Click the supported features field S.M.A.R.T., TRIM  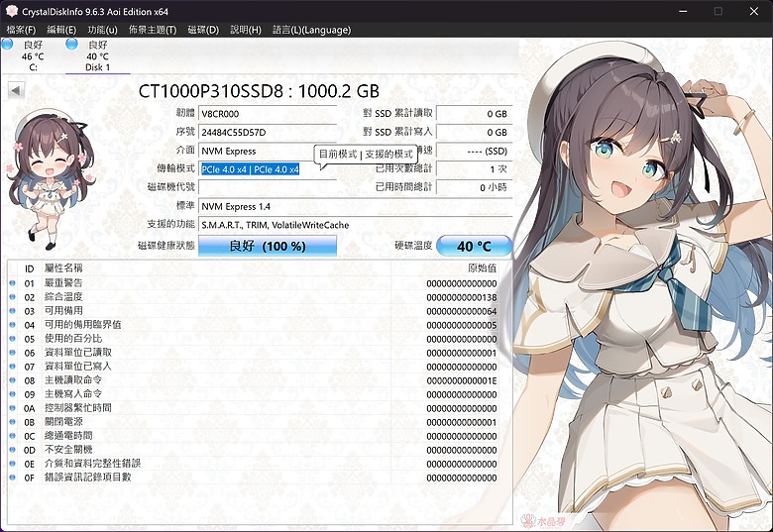(x=355, y=225)
